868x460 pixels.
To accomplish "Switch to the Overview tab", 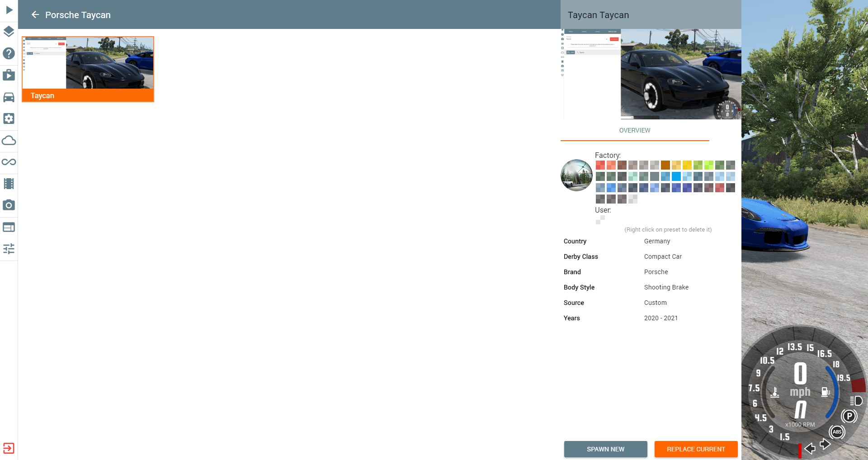I will point(634,130).
